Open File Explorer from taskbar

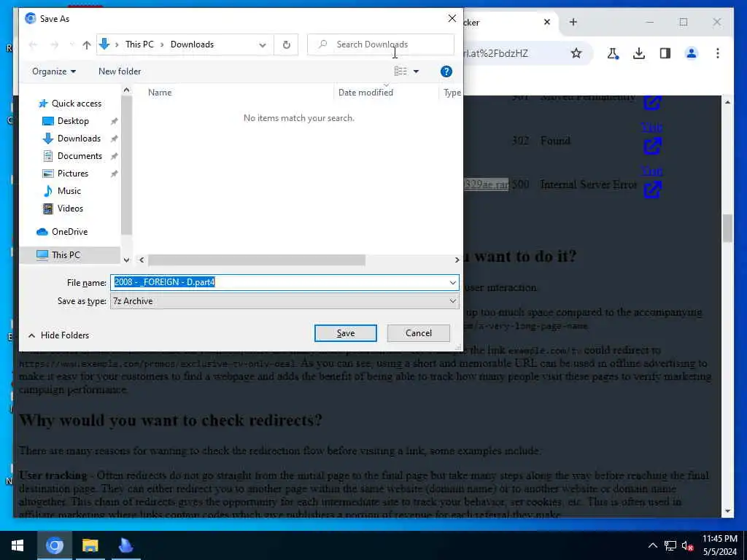(90, 545)
